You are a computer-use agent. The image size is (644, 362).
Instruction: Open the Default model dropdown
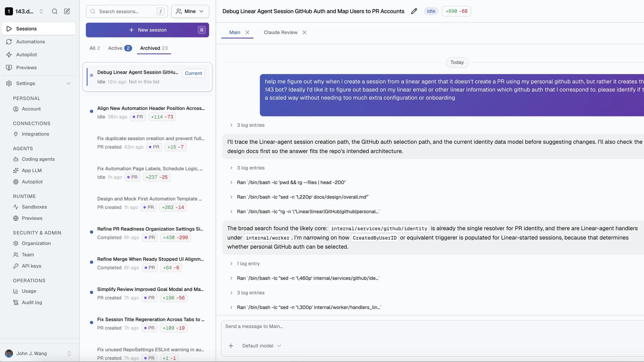tap(262, 346)
